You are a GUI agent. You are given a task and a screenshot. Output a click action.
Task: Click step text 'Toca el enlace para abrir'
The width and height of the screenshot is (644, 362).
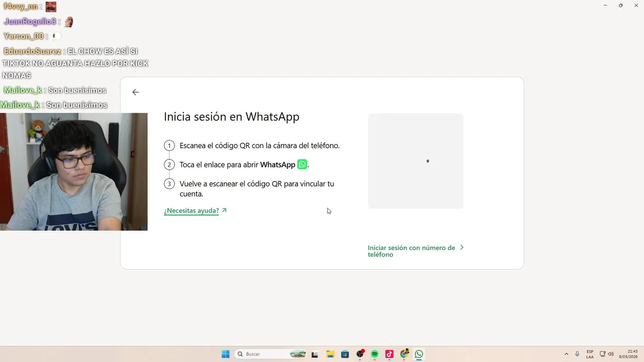(x=219, y=165)
